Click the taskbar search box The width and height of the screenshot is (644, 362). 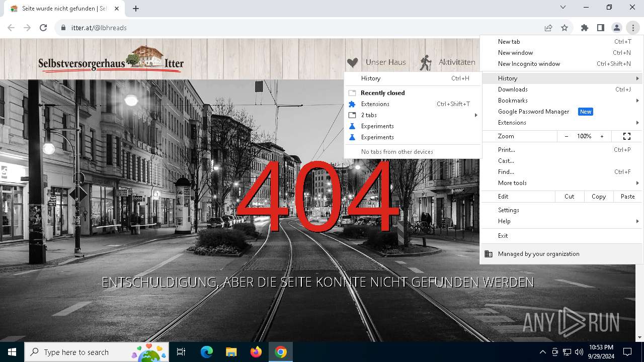point(96,352)
